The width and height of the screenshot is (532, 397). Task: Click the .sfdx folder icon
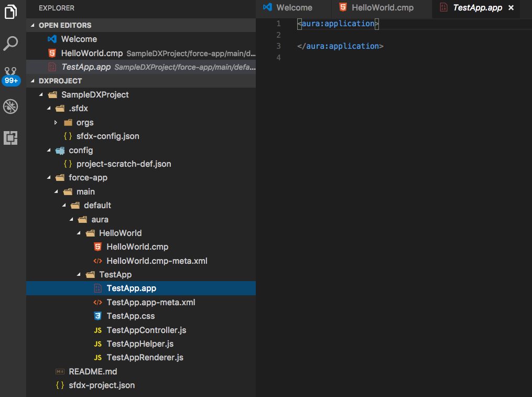60,109
